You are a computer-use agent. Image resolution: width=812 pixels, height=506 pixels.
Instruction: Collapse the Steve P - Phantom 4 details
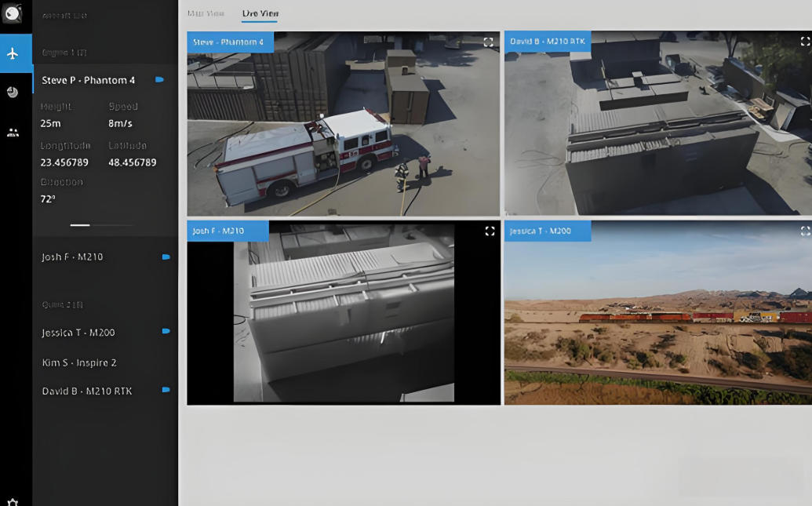tap(88, 80)
